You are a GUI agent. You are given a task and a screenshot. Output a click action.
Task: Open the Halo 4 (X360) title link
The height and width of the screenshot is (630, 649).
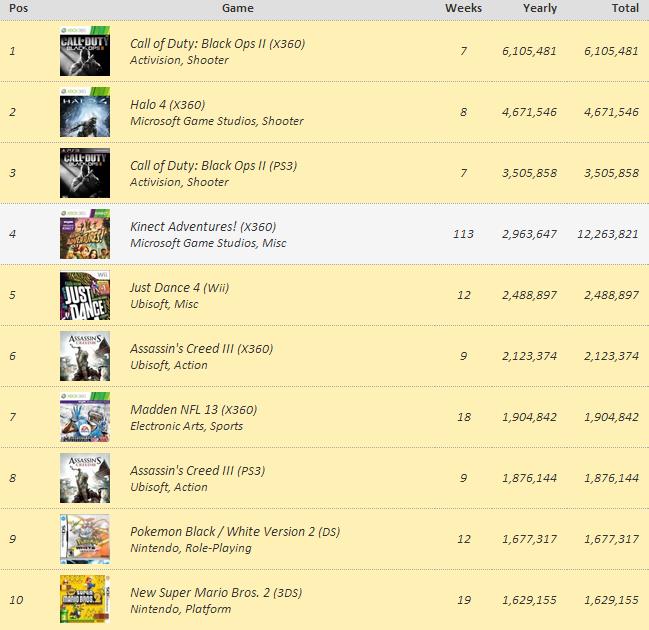[x=167, y=104]
